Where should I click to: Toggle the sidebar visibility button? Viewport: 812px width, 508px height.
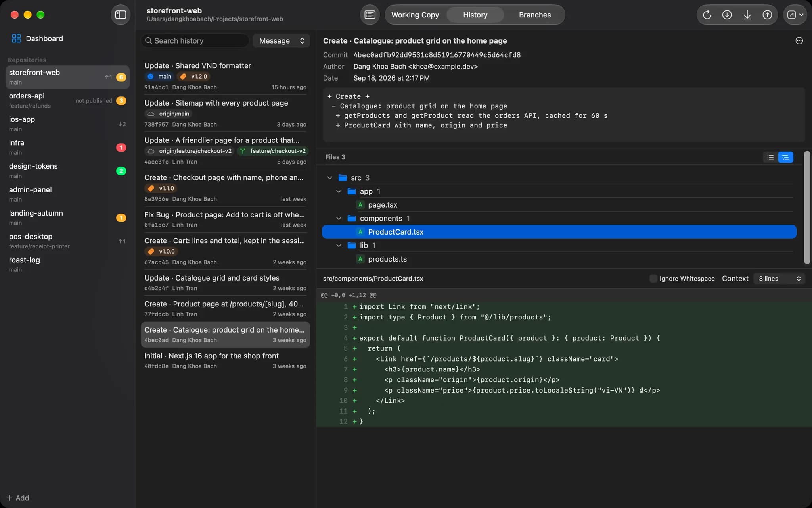click(x=121, y=15)
